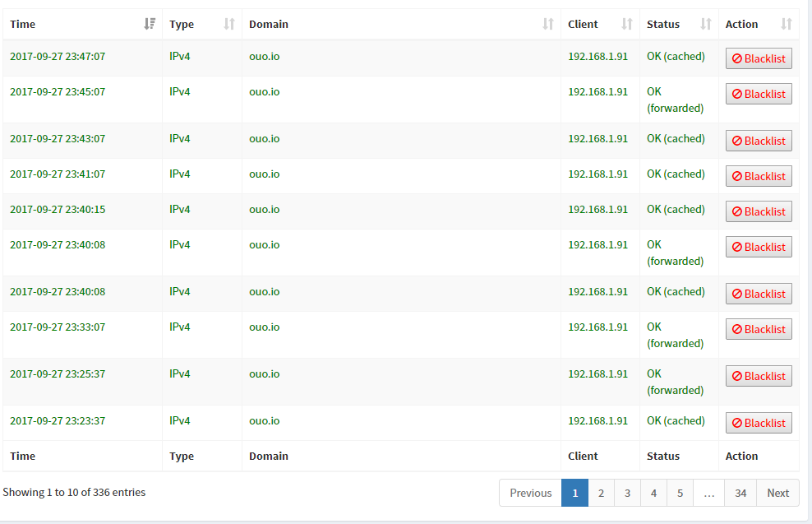The image size is (812, 524).
Task: Select the timestamp 2017-09-27 23:25:37
Action: (x=58, y=373)
